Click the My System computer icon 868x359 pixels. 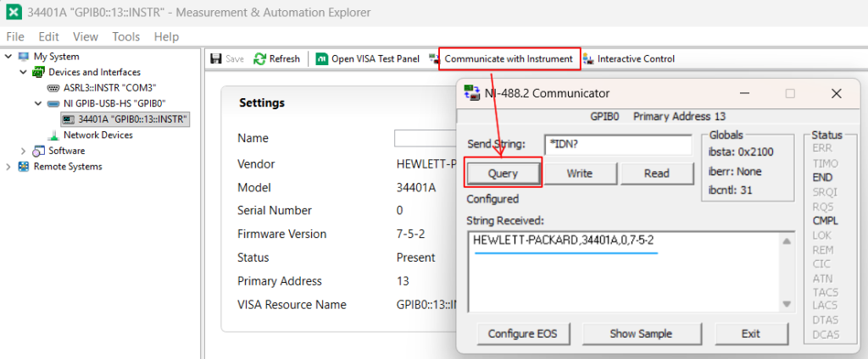point(23,57)
